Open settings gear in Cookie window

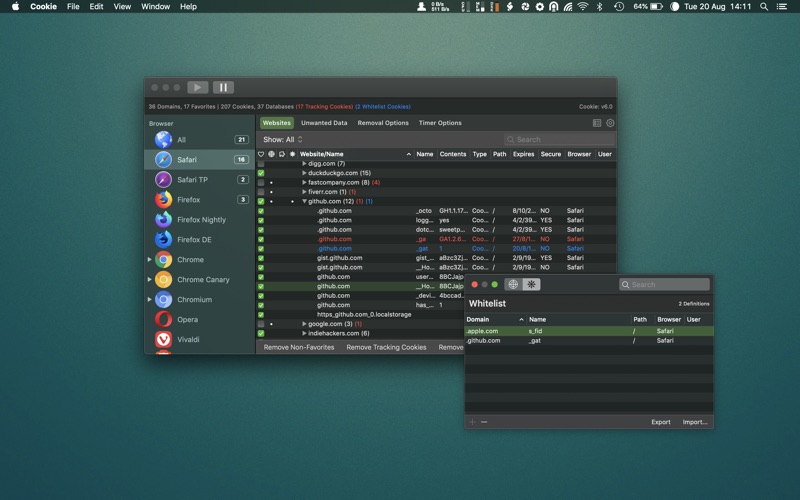610,123
